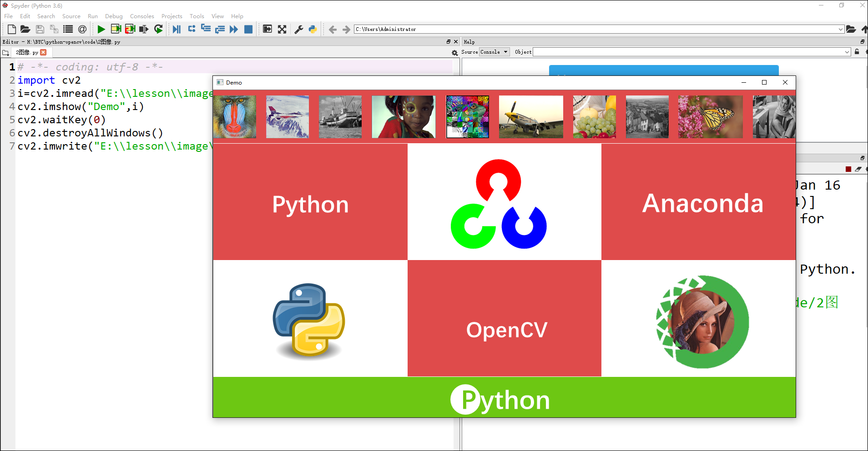Re-run the last script icon
Viewport: 868px width, 451px height.
coord(158,29)
